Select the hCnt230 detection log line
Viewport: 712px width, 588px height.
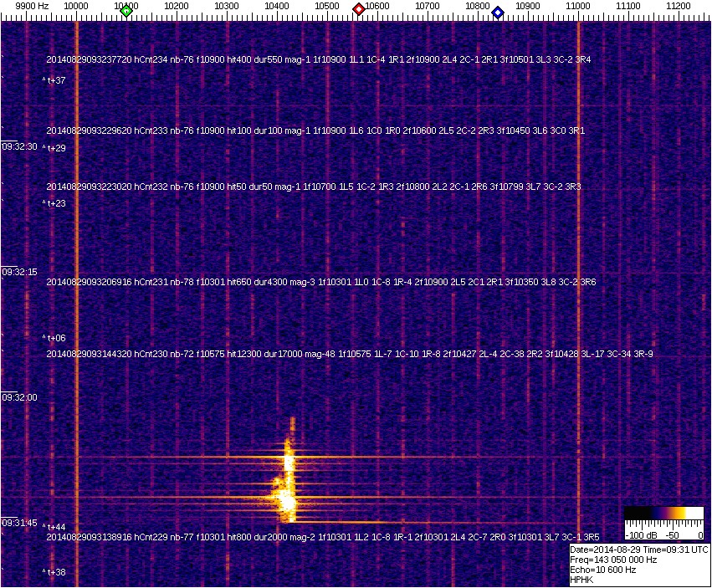coord(349,355)
